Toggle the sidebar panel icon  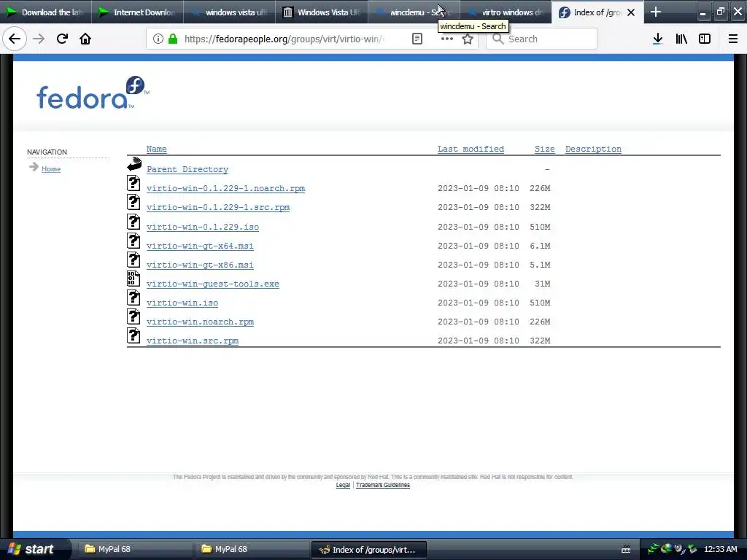pos(705,39)
